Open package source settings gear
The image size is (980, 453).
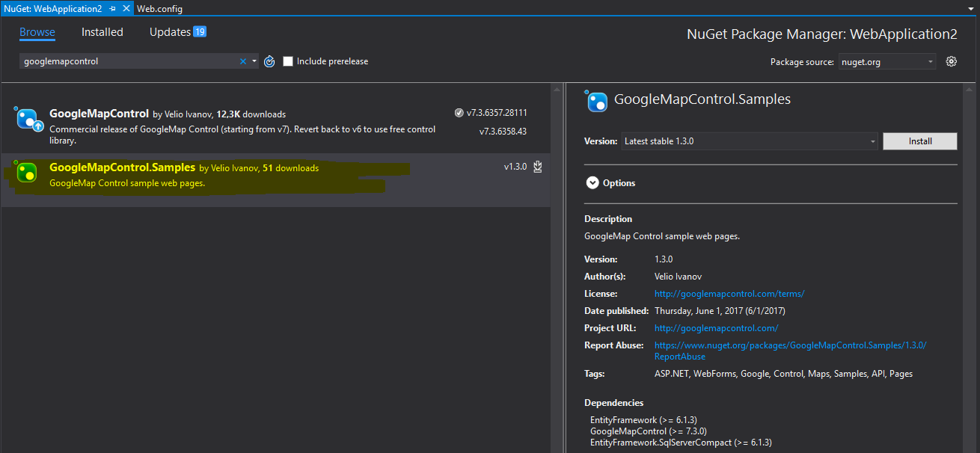tap(952, 61)
